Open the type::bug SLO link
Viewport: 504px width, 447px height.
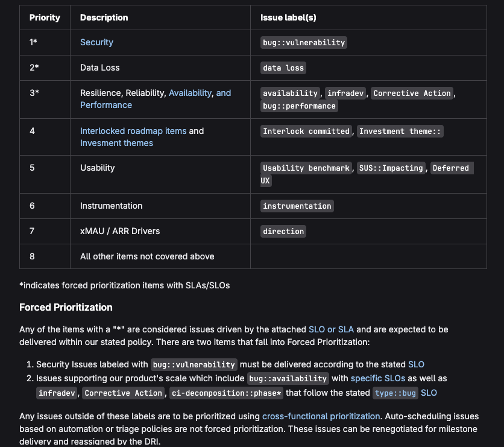(405, 393)
